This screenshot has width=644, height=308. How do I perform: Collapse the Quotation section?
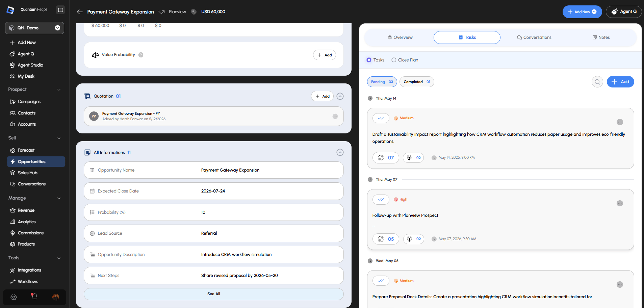coord(340,96)
